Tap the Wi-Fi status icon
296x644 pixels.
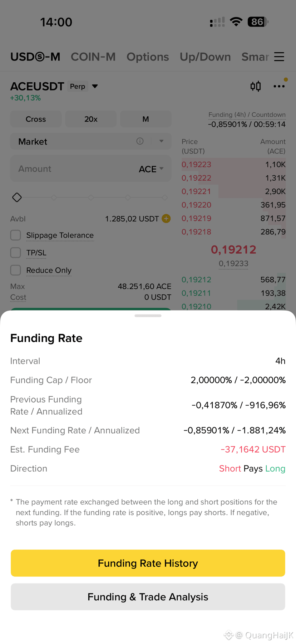[236, 22]
